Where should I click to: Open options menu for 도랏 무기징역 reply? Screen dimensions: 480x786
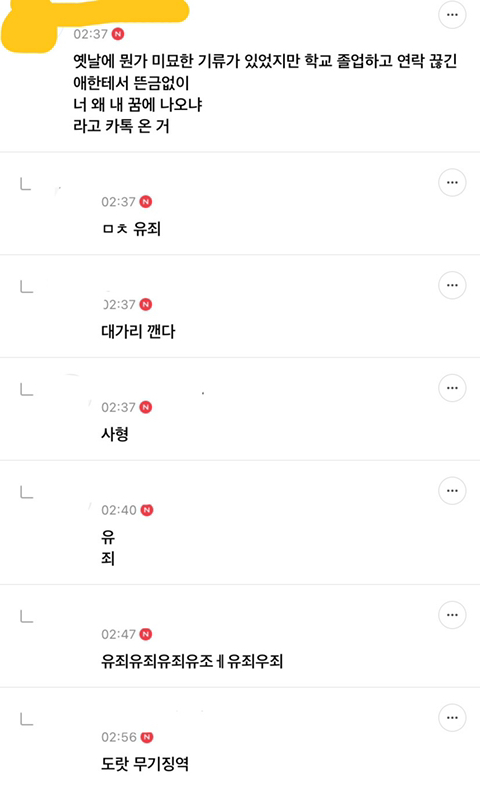tap(452, 718)
